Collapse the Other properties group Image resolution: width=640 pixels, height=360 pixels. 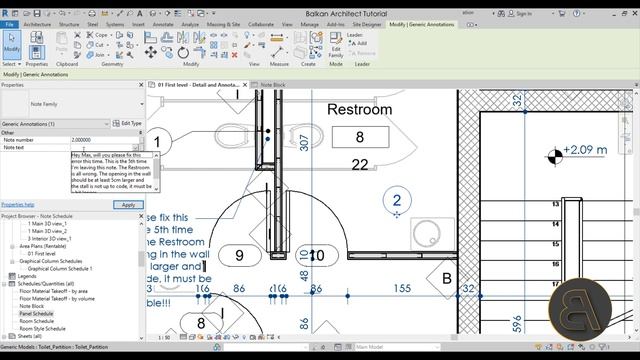coord(140,133)
